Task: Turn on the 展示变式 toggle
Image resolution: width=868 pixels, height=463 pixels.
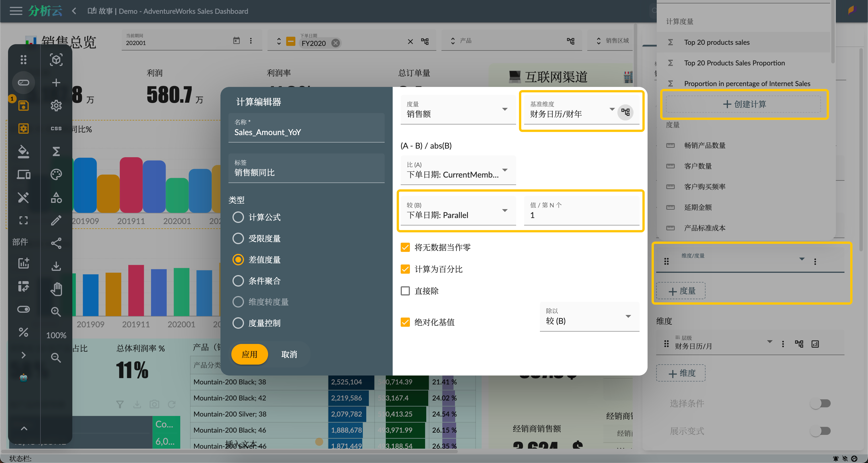Action: click(821, 431)
